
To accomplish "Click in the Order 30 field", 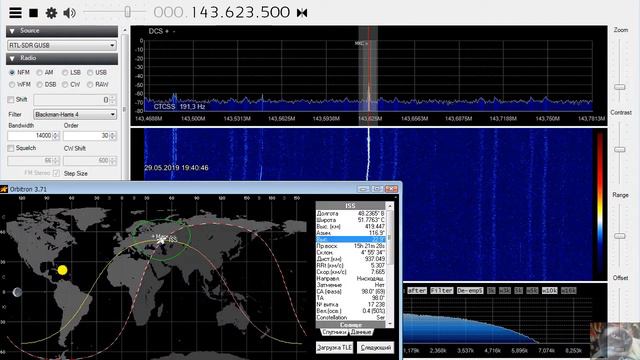I will [87, 136].
